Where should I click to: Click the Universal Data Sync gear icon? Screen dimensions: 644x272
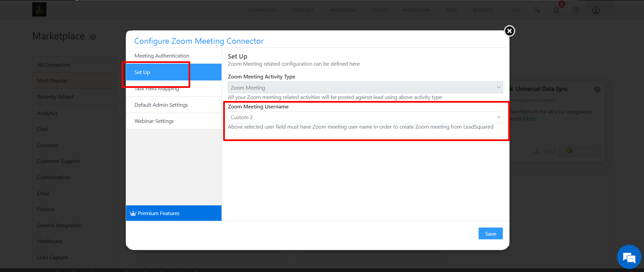(x=597, y=89)
